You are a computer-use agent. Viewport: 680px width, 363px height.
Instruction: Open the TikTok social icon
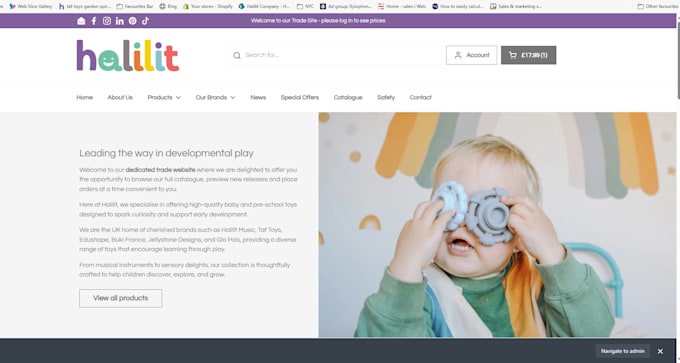(x=145, y=21)
